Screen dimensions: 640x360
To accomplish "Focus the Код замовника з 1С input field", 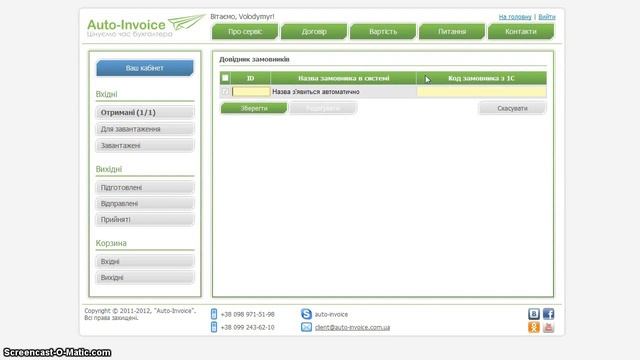I will point(481,91).
